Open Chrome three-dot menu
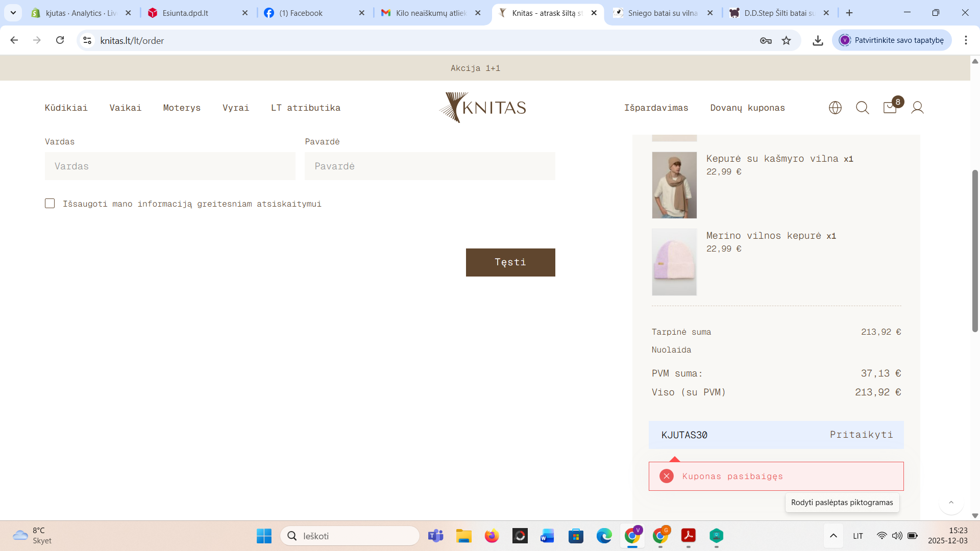This screenshot has height=551, width=980. coord(966,40)
